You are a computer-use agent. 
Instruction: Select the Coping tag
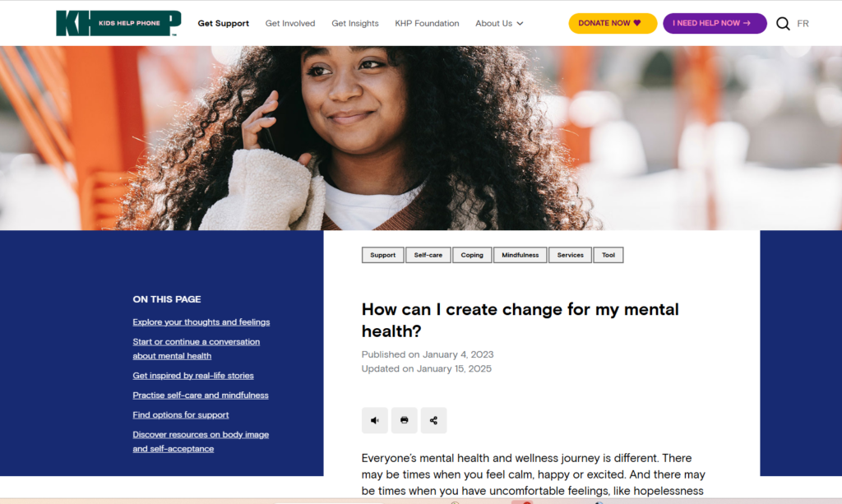click(472, 255)
